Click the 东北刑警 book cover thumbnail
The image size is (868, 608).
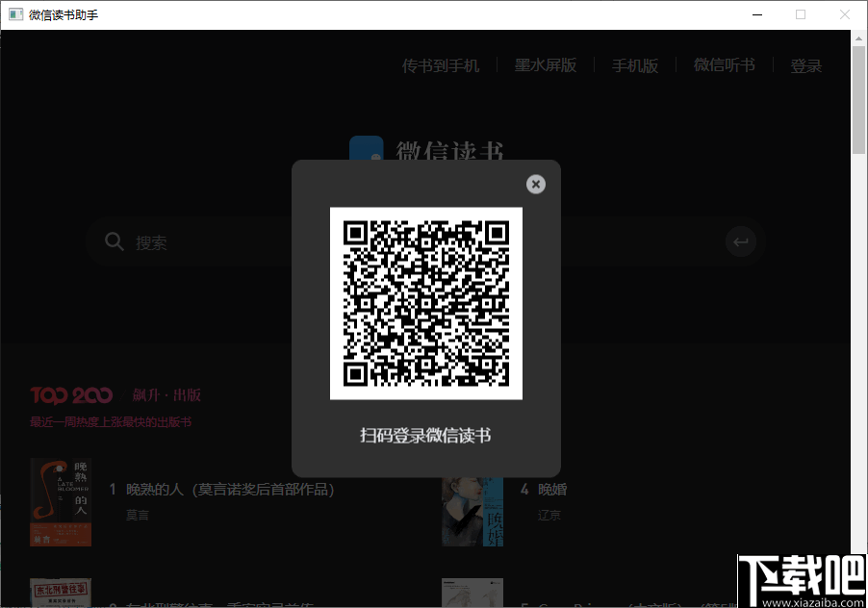pos(61,593)
